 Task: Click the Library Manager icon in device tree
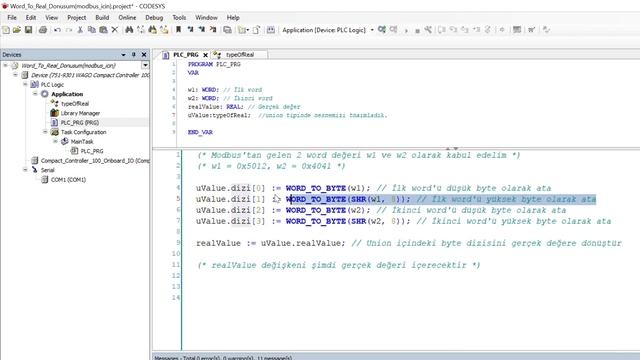point(54,113)
